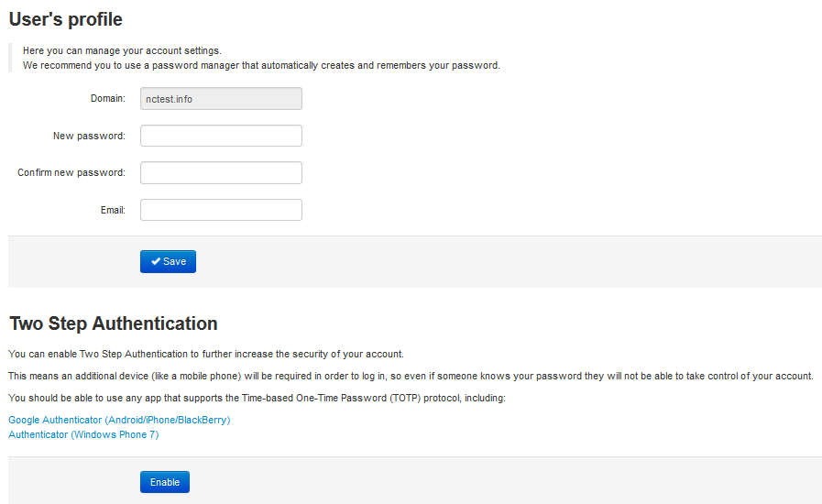Click the 'further increase the security' sentence
The height and width of the screenshot is (504, 822).
tap(206, 354)
